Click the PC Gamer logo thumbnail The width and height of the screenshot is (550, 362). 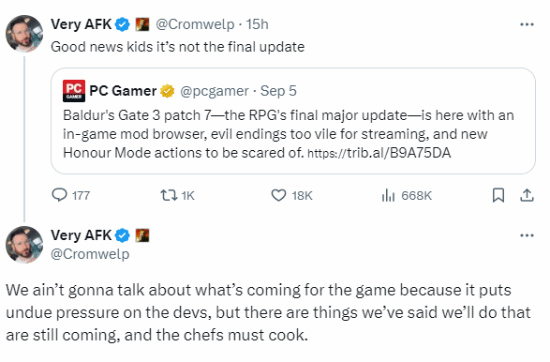click(74, 91)
